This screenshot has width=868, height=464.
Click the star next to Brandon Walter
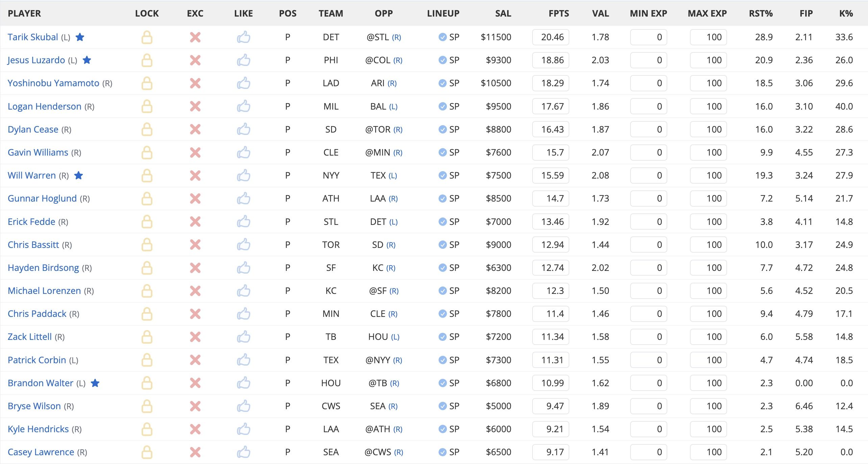[95, 383]
